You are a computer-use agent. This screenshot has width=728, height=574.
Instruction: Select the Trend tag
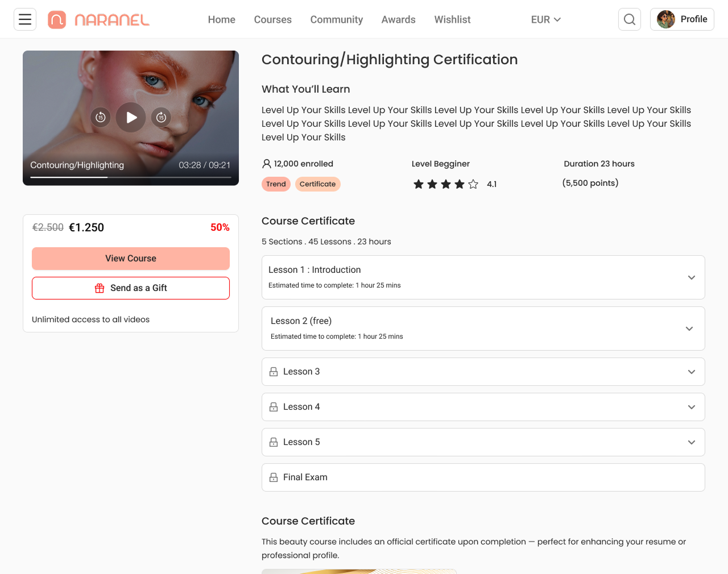[x=276, y=184]
